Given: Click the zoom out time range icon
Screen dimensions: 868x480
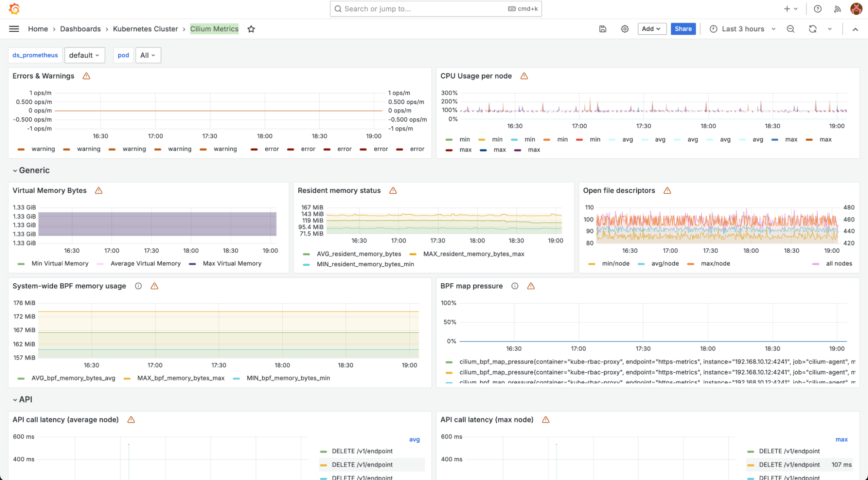Looking at the screenshot, I should (x=790, y=29).
